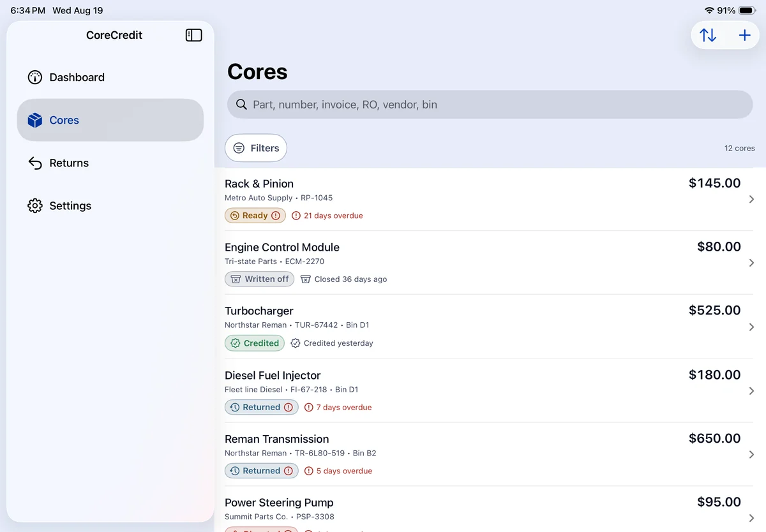Toggle the sidebar panel icon

tap(193, 35)
